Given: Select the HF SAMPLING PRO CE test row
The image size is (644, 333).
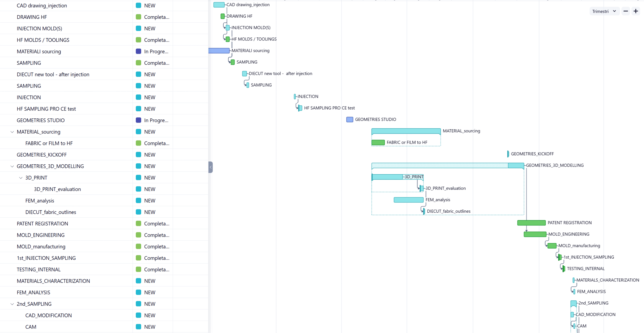Looking at the screenshot, I should [x=46, y=109].
